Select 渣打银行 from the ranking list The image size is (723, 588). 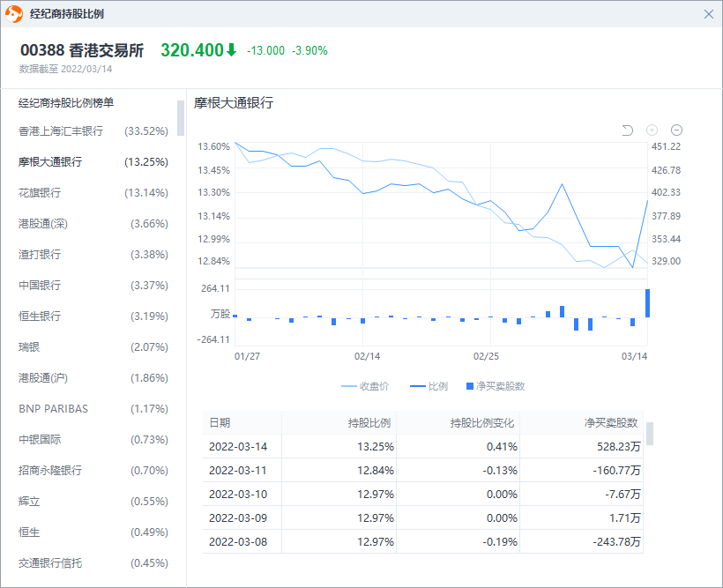[x=93, y=255]
